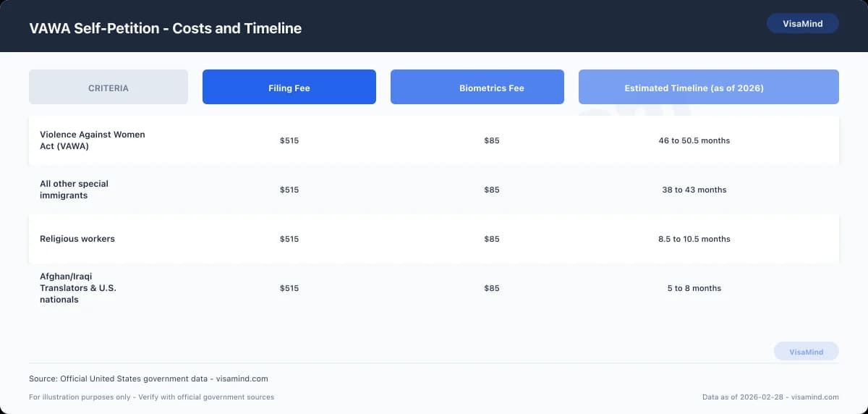Click the Violence Against Women Act row label
This screenshot has height=414, width=868.
(92, 140)
